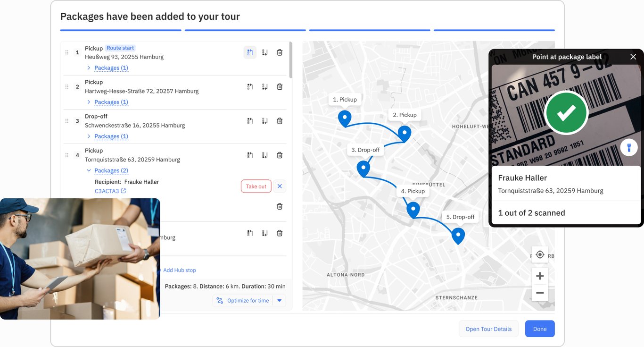Expand Packages (1) under Hartweg-Hesse-Straße 72
Screen dimensions: 644x347
(107, 102)
